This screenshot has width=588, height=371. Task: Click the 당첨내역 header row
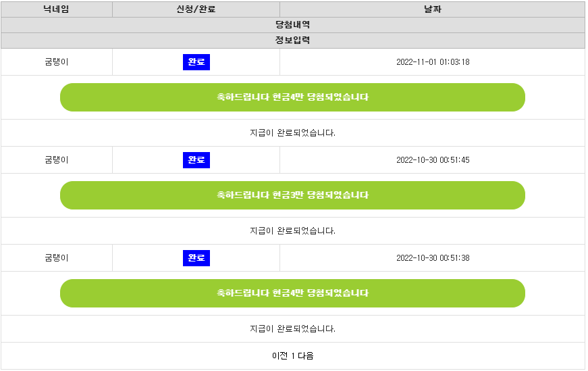tap(292, 25)
